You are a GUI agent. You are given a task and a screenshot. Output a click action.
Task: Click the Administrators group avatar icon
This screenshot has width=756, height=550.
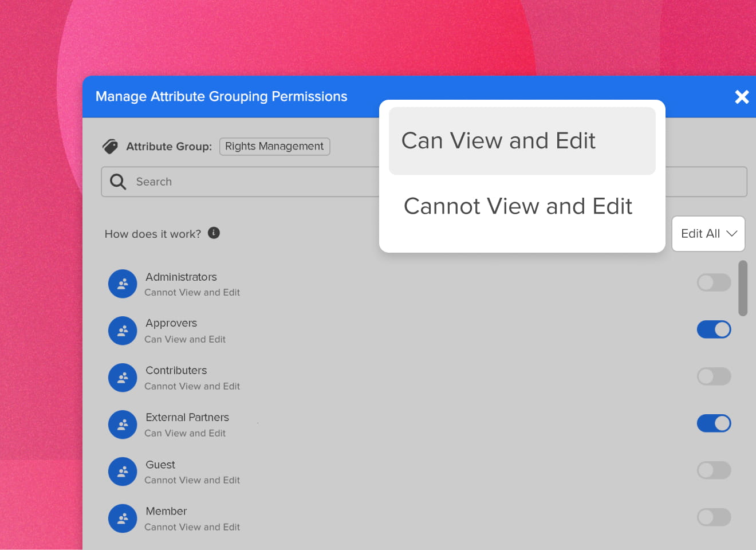click(123, 284)
